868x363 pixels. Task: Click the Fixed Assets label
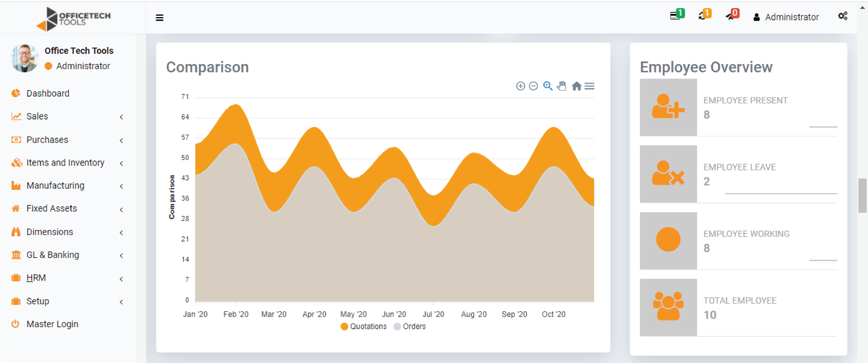tap(52, 208)
